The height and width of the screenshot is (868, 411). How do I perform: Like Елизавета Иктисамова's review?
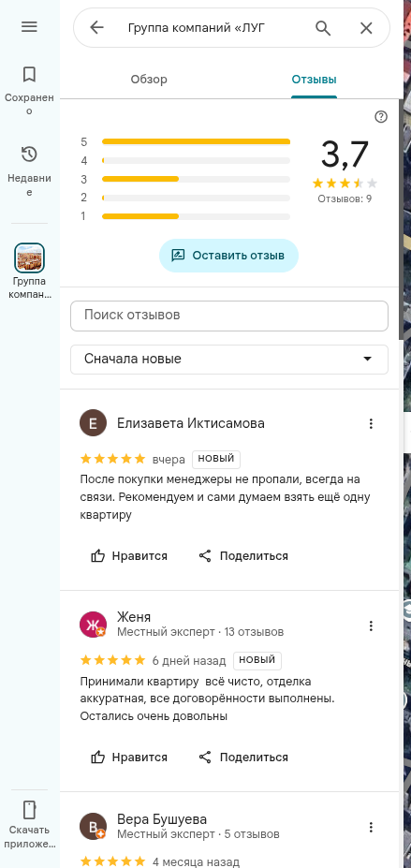[x=129, y=556]
